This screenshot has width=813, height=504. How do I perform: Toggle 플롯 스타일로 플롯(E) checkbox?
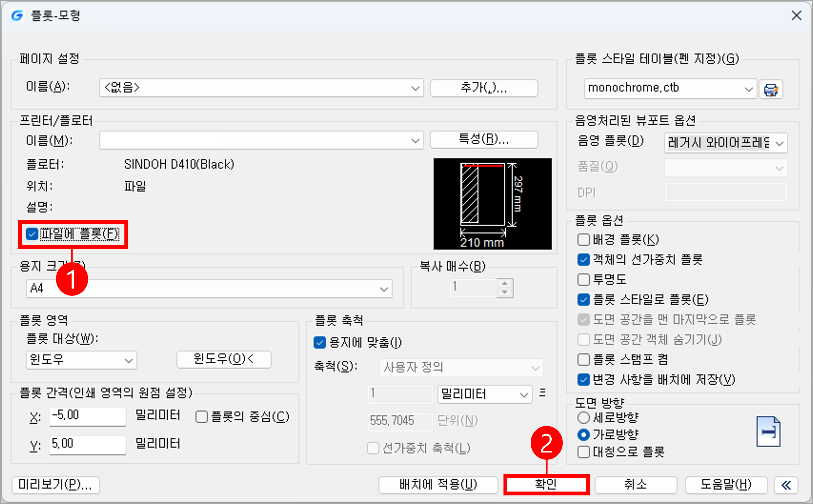pyautogui.click(x=584, y=299)
